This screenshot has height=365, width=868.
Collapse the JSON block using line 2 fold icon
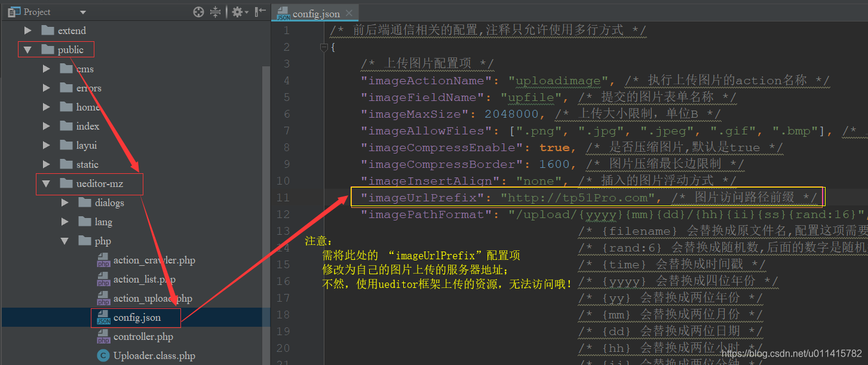pos(323,47)
